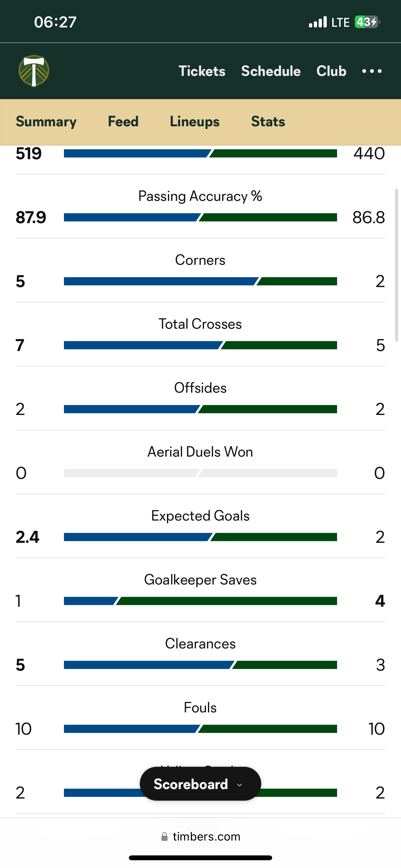Tap the Corners stat comparison bar
401x868 pixels.
[x=200, y=281]
